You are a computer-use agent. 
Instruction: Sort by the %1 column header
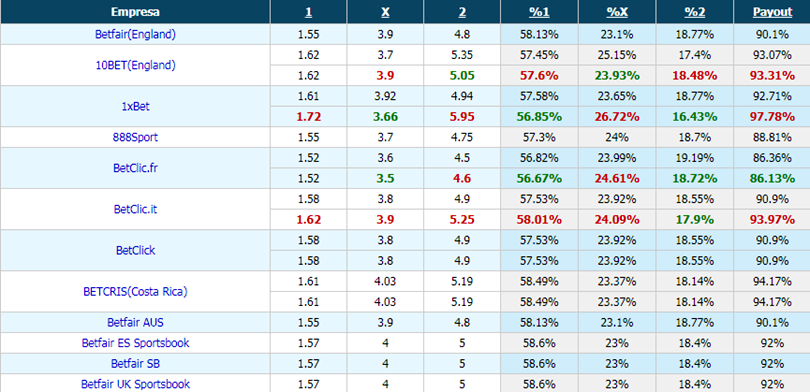[x=539, y=12]
